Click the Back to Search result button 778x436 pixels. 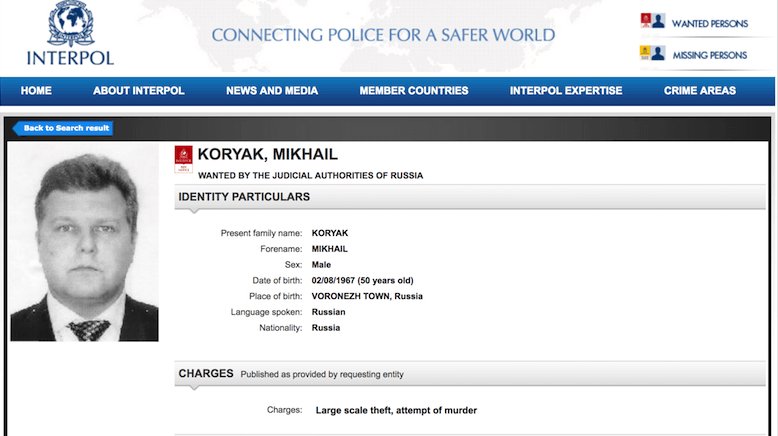click(x=63, y=128)
